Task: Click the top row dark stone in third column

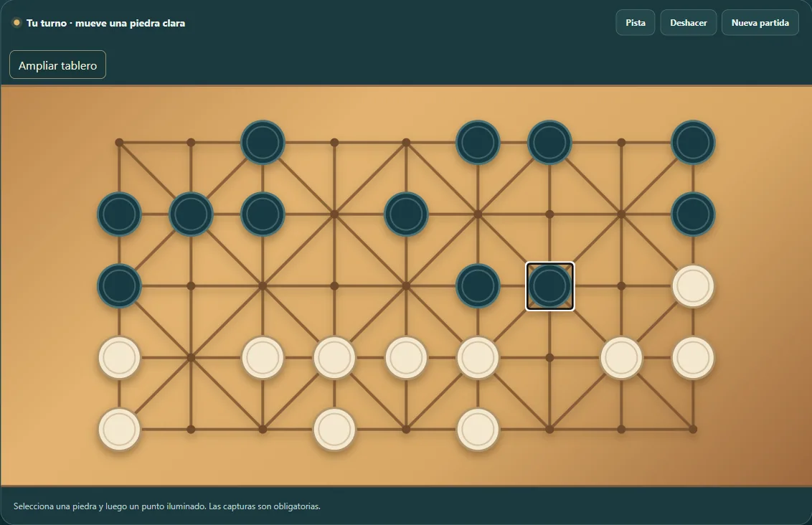Action: point(263,143)
